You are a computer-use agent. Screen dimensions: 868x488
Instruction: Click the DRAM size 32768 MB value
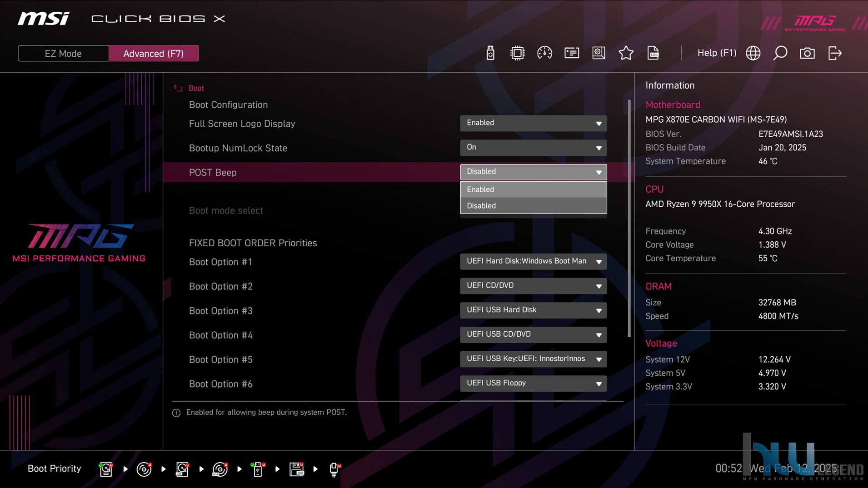click(x=777, y=303)
